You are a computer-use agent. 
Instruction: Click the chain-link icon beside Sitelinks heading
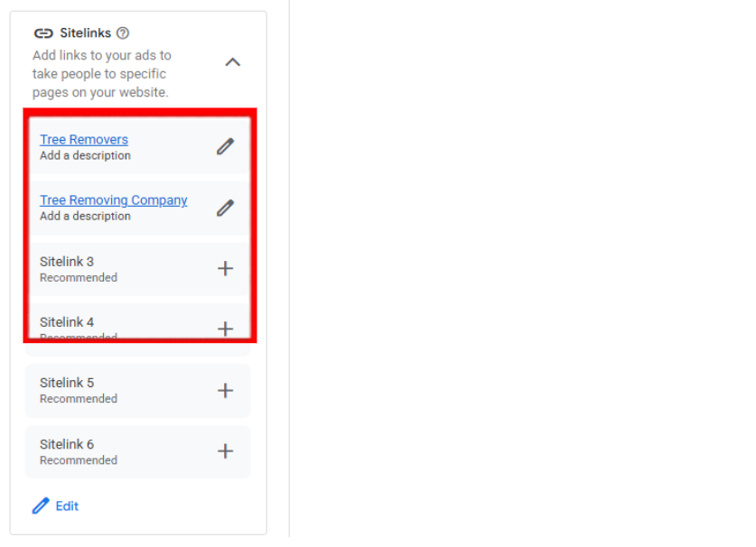click(43, 33)
